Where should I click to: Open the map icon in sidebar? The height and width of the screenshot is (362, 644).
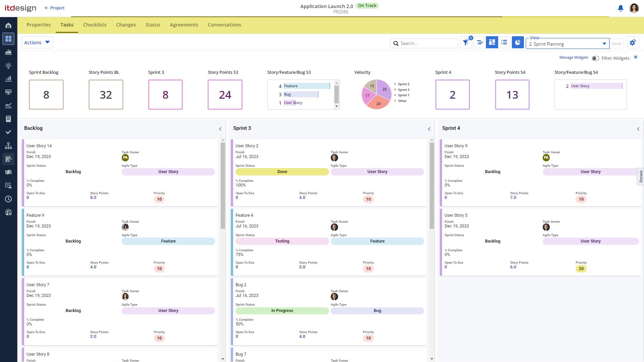click(x=8, y=172)
